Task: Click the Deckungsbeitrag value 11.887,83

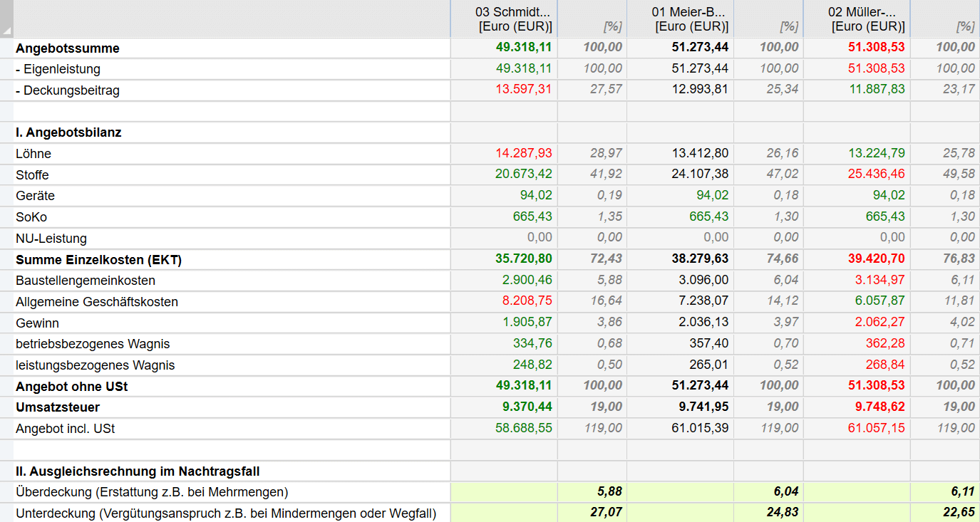Action: [876, 90]
